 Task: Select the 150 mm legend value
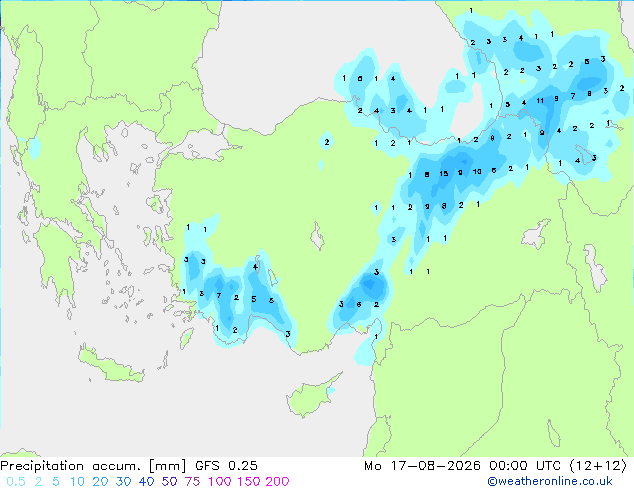[x=248, y=482]
